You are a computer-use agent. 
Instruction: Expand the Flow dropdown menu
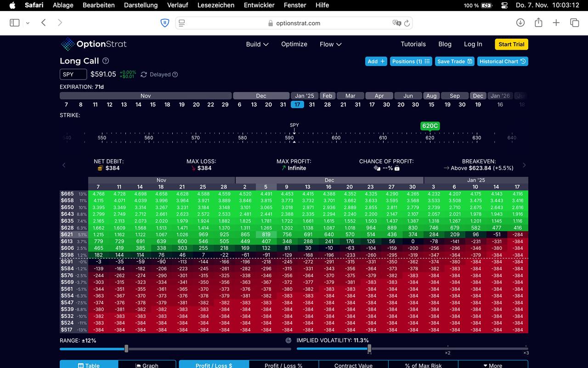pyautogui.click(x=331, y=44)
